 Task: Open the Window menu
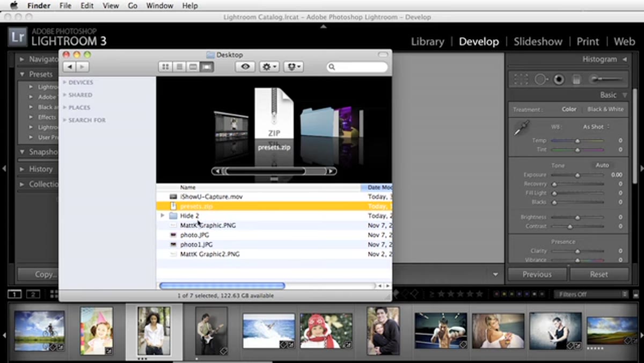(x=160, y=5)
